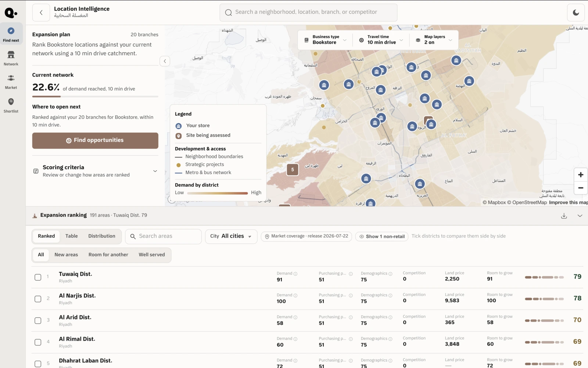
Task: Toggle dark mode moon icon
Action: pyautogui.click(x=576, y=13)
